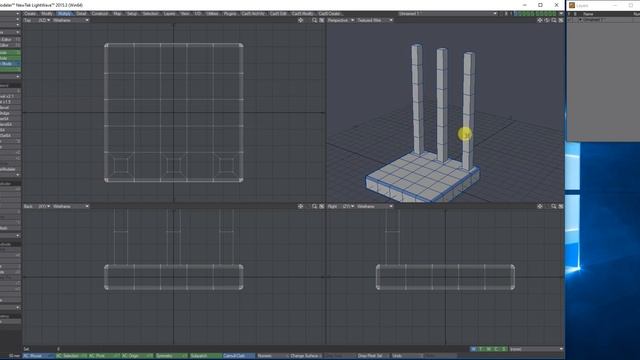The width and height of the screenshot is (640, 360).
Task: Expand the Unnamed 1 row in Layers window
Action: 580,19
